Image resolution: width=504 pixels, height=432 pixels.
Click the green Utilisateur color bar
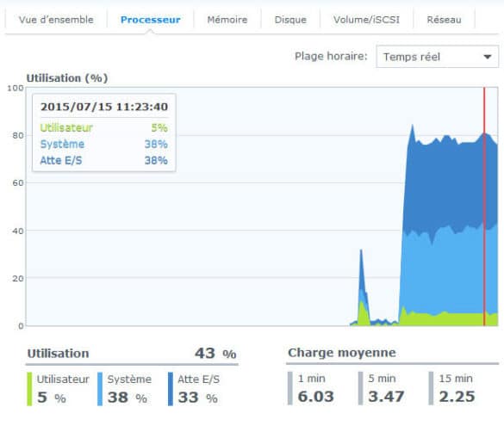click(29, 389)
